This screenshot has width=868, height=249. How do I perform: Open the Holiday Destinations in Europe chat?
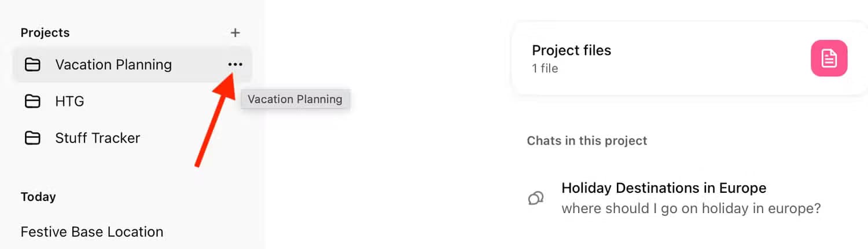(664, 188)
